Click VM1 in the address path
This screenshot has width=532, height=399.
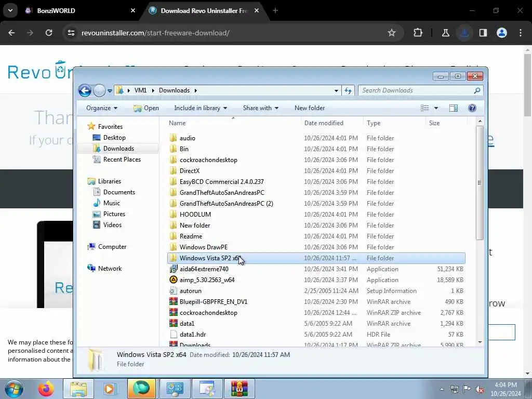140,90
